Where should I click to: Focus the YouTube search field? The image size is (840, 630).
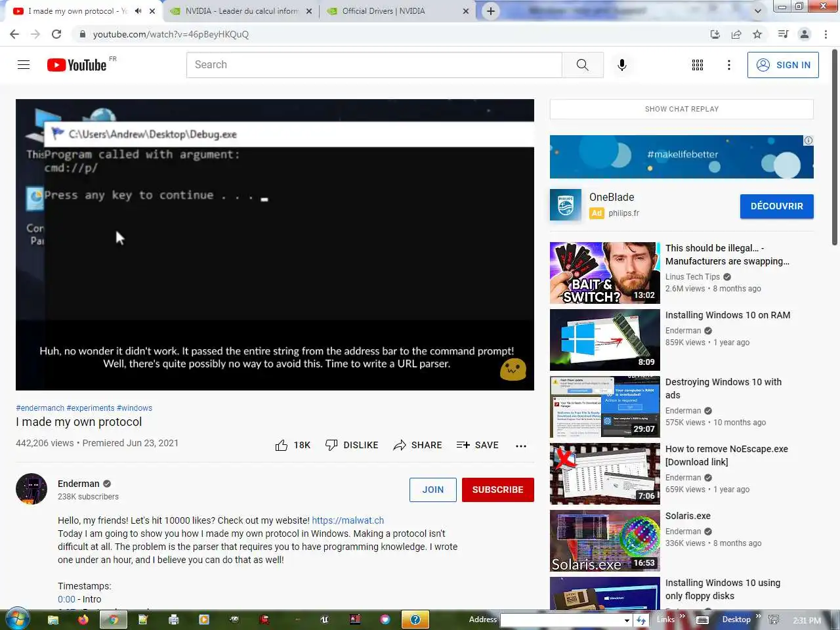point(374,64)
